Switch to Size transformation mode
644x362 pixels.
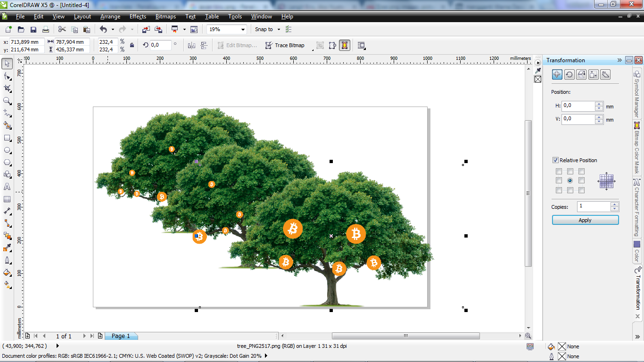(594, 74)
